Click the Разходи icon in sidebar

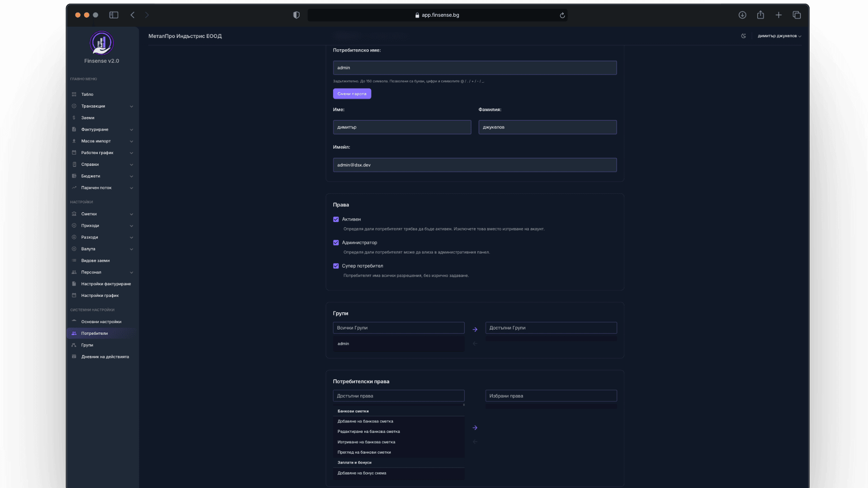pyautogui.click(x=74, y=237)
